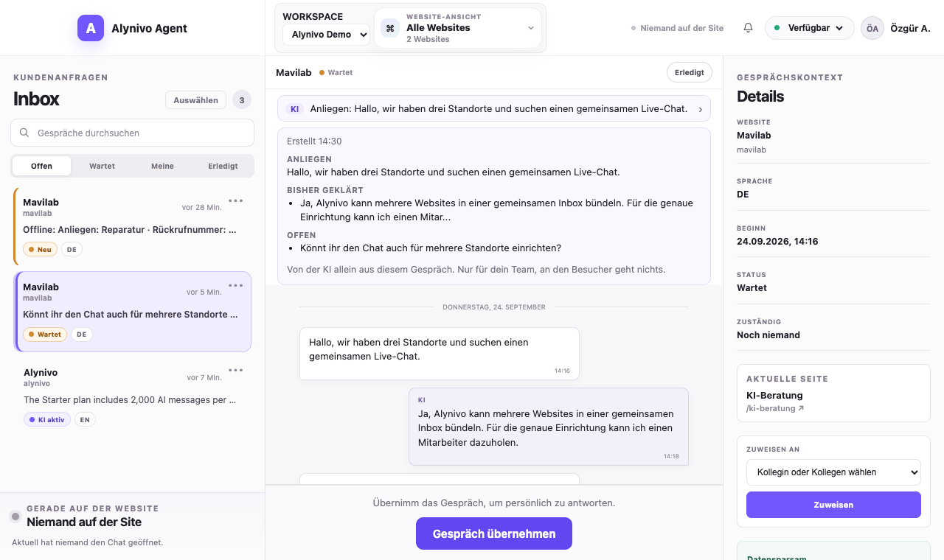Click the Wartet status next to Mavilab header

[336, 72]
